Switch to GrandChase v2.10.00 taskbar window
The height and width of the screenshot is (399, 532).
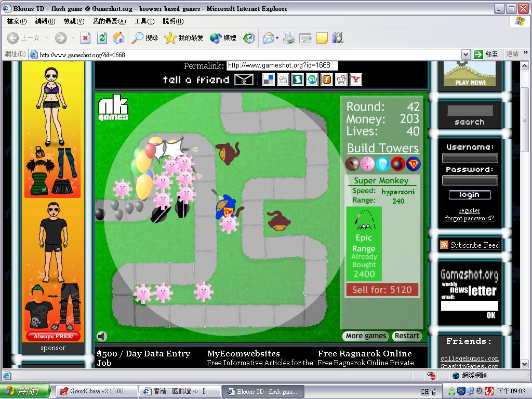point(97,391)
